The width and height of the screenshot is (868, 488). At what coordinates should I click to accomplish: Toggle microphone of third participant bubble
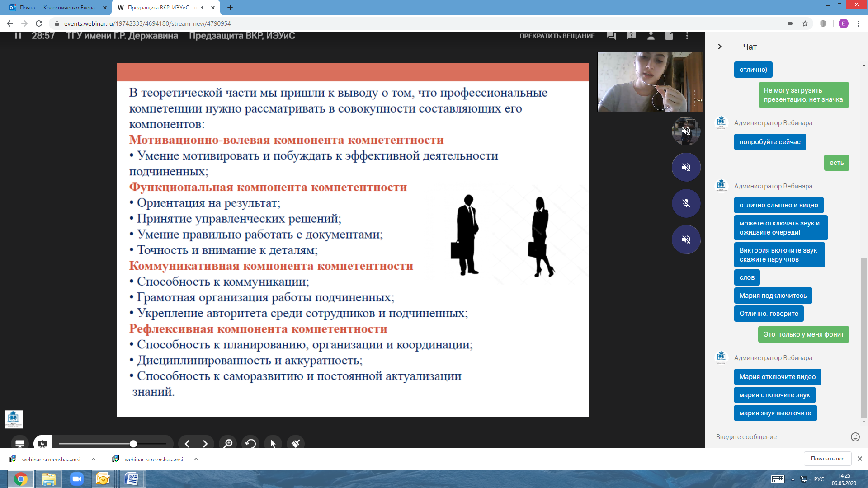click(x=686, y=203)
